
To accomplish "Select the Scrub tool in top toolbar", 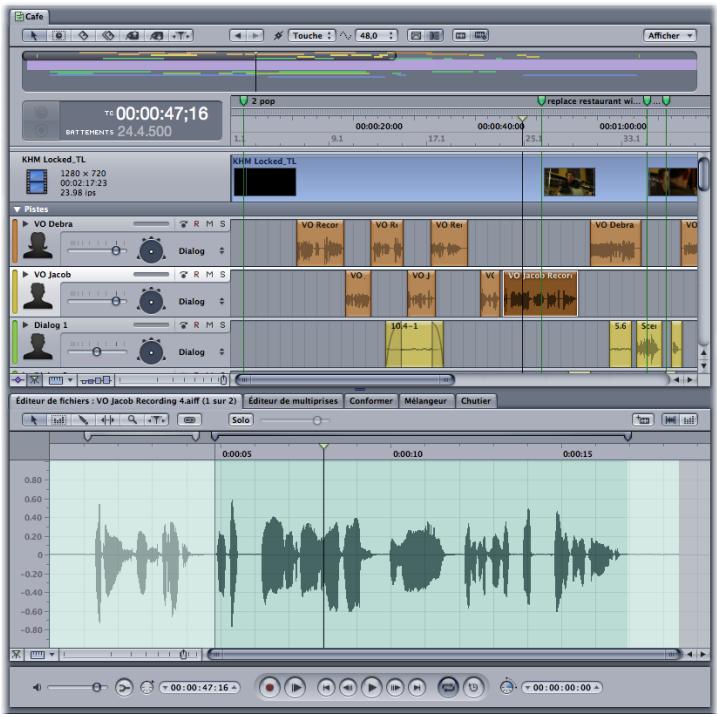I will (x=181, y=36).
